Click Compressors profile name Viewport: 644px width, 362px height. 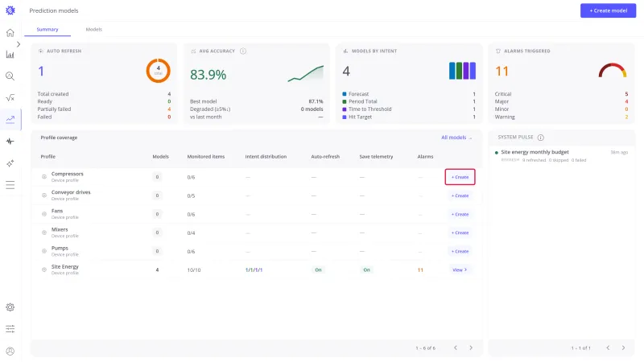68,174
